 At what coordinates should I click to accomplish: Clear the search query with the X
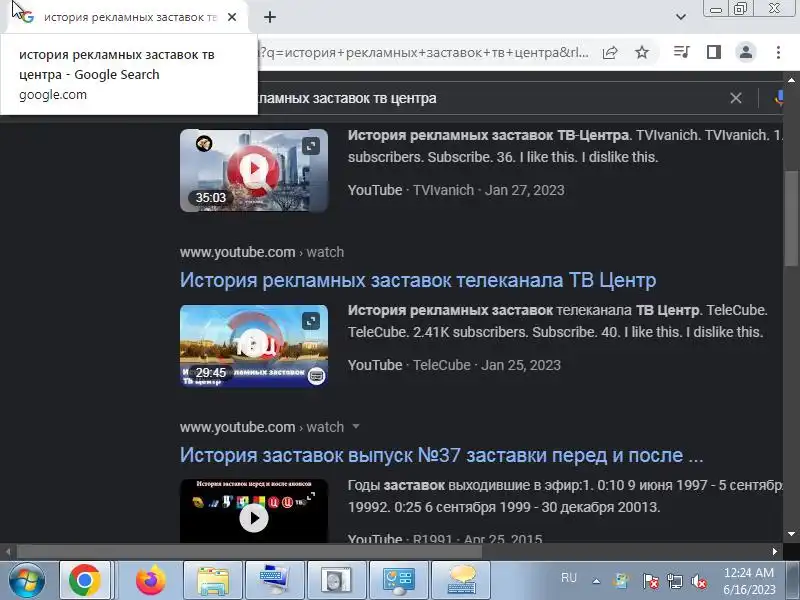pyautogui.click(x=736, y=98)
